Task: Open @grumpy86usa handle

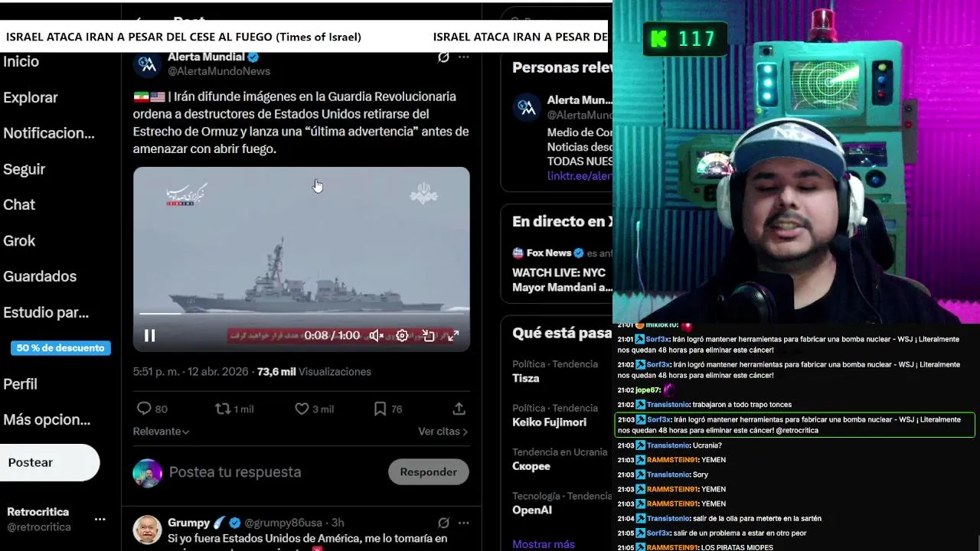Action: point(283,523)
